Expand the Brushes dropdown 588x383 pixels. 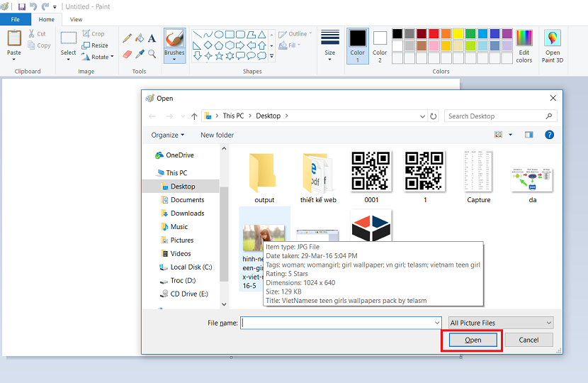click(174, 59)
